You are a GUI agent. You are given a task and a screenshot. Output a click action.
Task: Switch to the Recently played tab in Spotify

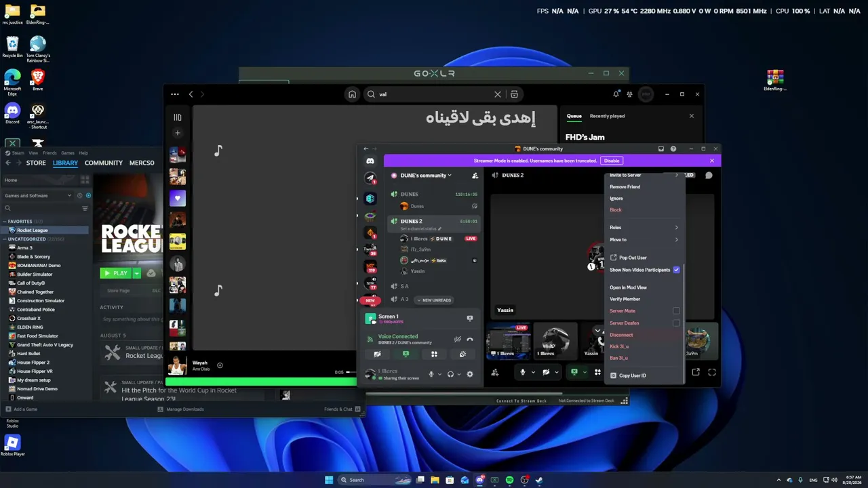(608, 116)
